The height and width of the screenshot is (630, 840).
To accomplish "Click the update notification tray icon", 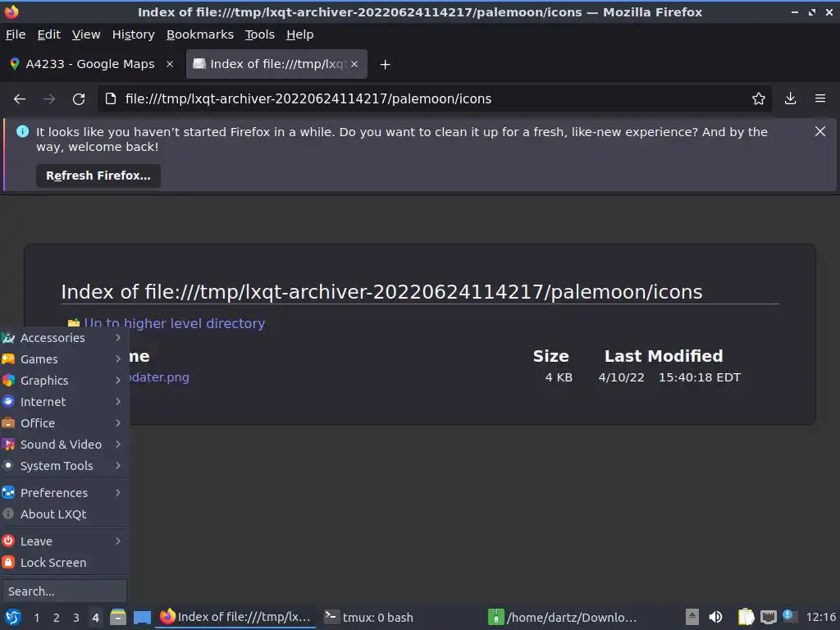I will (789, 616).
